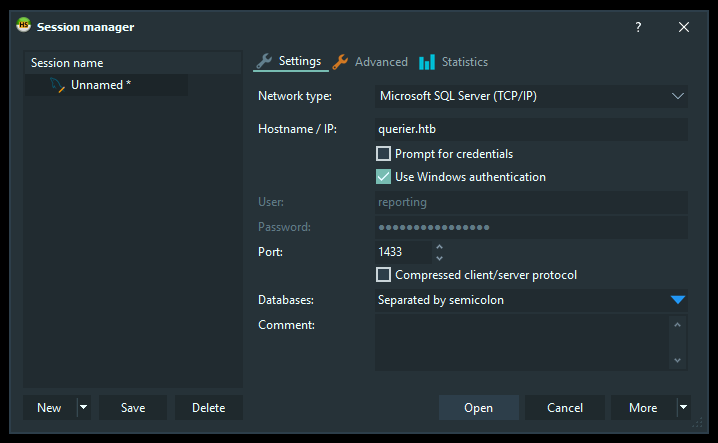Viewport: 718px width, 443px height.
Task: Switch to the Advanced tab
Action: (x=381, y=62)
